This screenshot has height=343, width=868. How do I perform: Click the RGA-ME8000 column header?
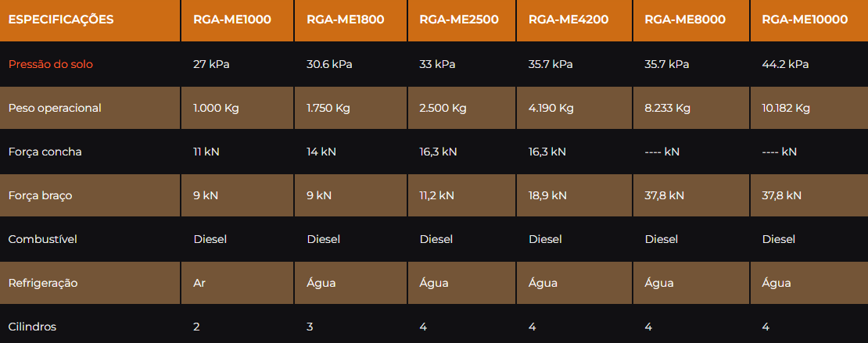point(685,20)
